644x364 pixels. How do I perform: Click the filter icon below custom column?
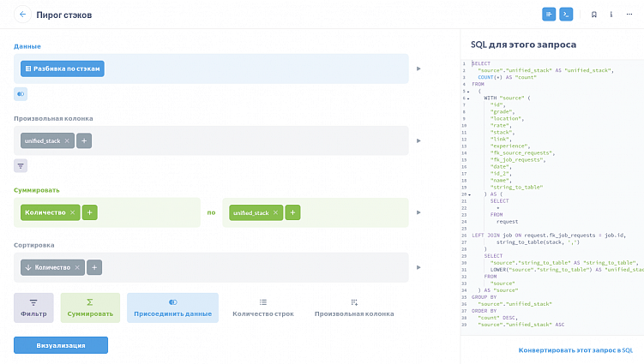pos(21,165)
